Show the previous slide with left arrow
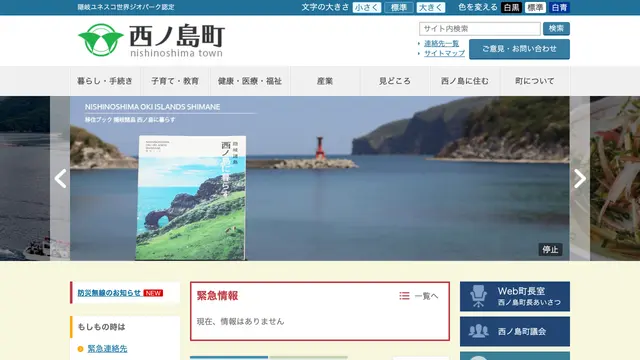640x360 pixels. [60, 178]
